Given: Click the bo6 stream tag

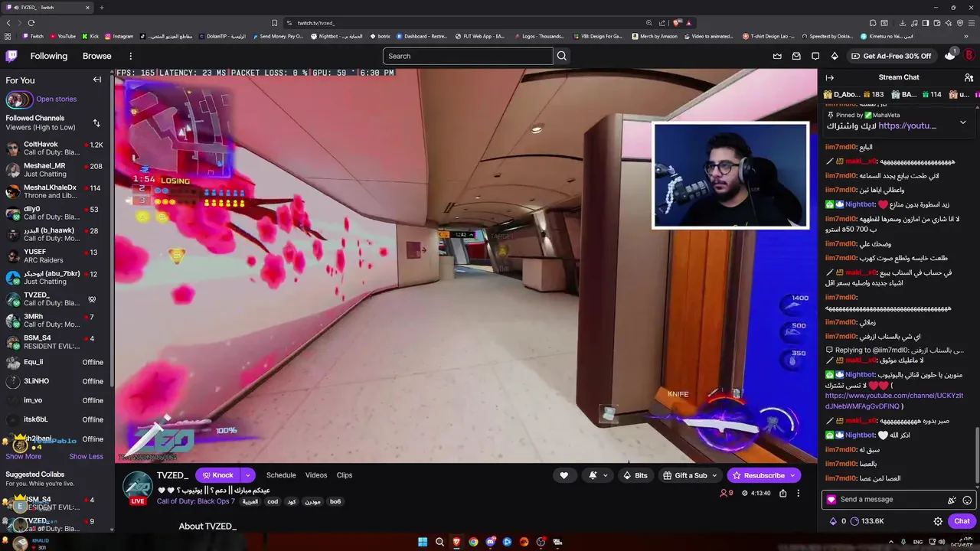Looking at the screenshot, I should [x=335, y=501].
